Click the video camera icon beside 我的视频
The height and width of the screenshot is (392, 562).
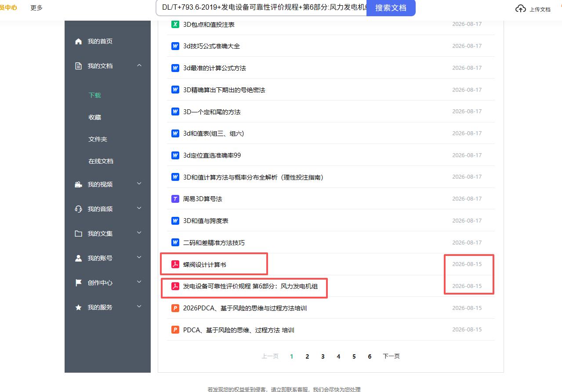79,184
